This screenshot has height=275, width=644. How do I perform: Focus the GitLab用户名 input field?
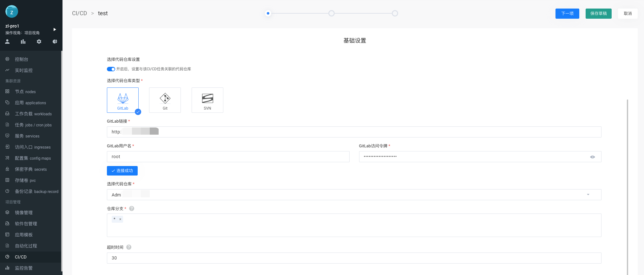pos(228,157)
